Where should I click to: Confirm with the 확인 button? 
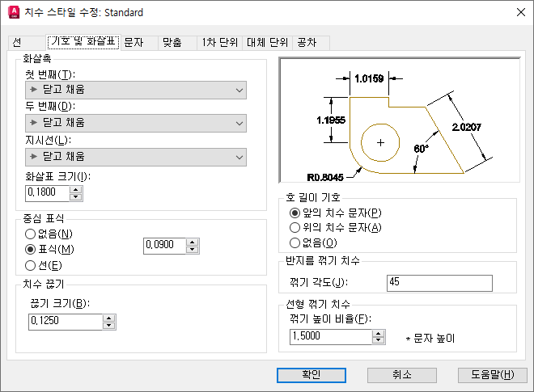[311, 375]
